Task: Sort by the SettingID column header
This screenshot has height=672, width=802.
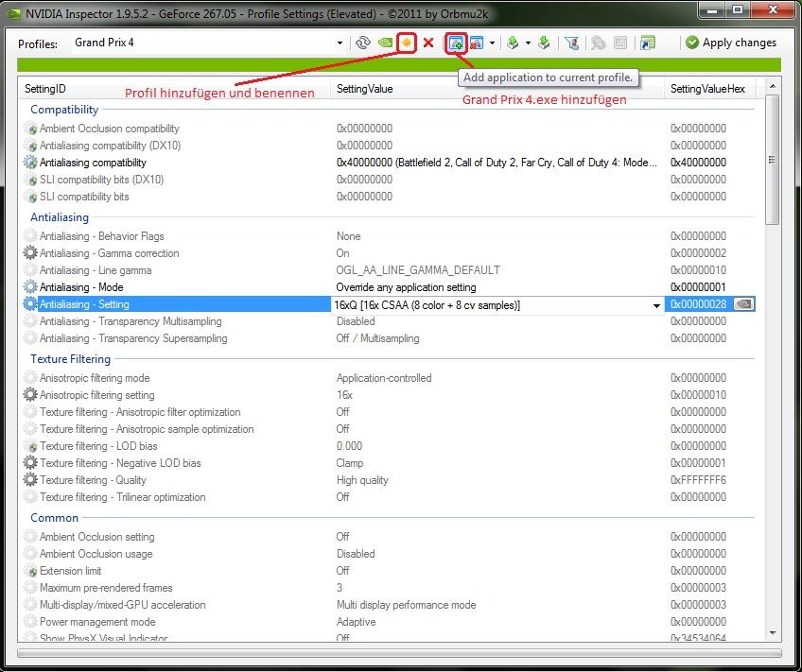Action: click(x=174, y=89)
